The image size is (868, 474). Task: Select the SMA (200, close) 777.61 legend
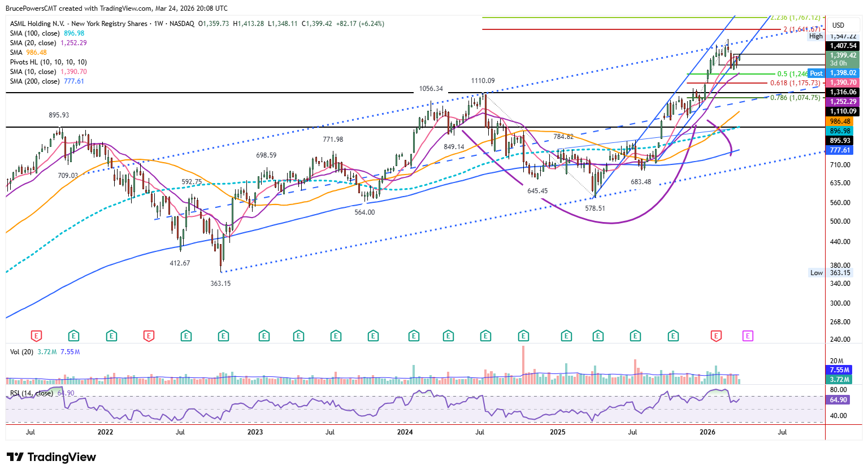[x=47, y=81]
